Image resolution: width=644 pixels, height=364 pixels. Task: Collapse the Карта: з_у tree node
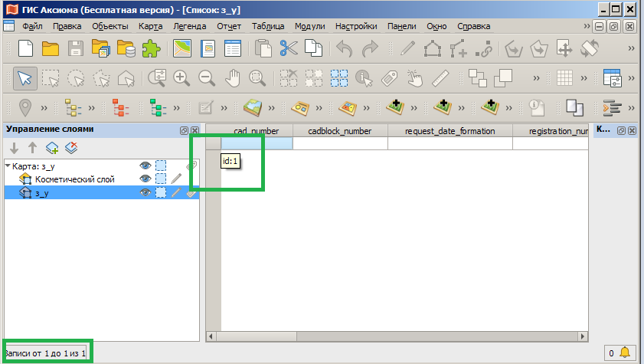pyautogui.click(x=8, y=166)
